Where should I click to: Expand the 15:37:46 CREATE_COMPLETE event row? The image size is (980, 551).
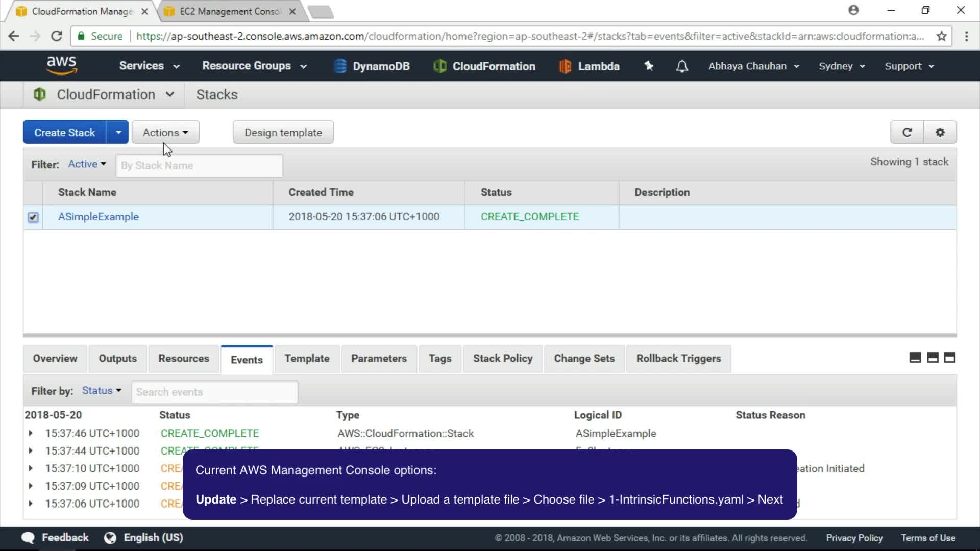coord(31,433)
